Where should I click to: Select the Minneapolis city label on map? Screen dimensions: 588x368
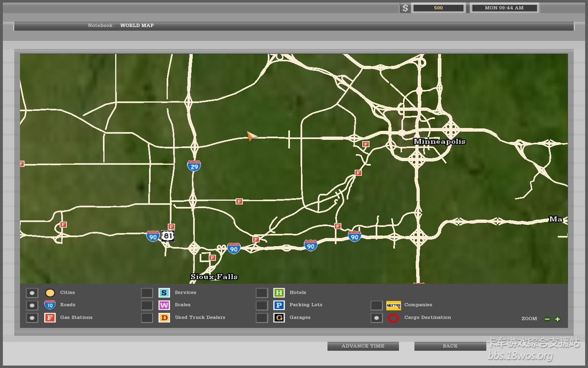(439, 141)
